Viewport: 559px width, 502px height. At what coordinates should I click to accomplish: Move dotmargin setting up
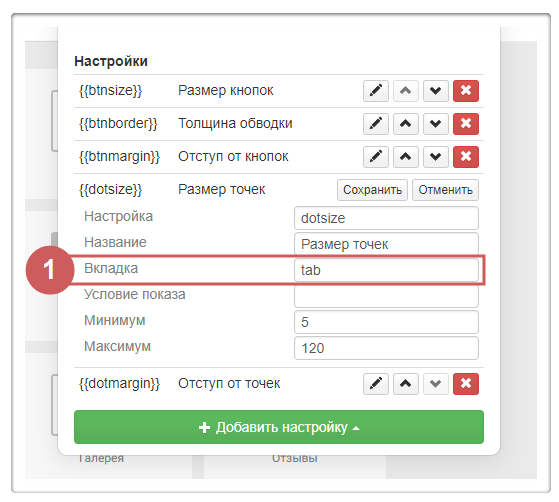406,384
